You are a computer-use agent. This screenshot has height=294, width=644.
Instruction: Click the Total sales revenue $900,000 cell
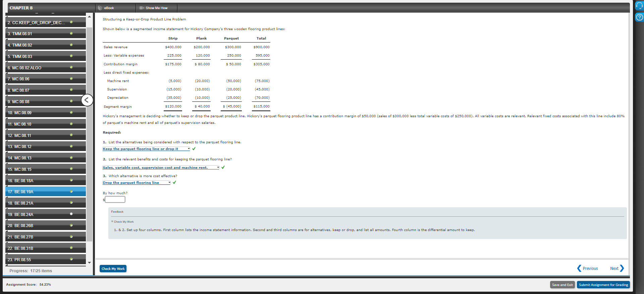261,47
